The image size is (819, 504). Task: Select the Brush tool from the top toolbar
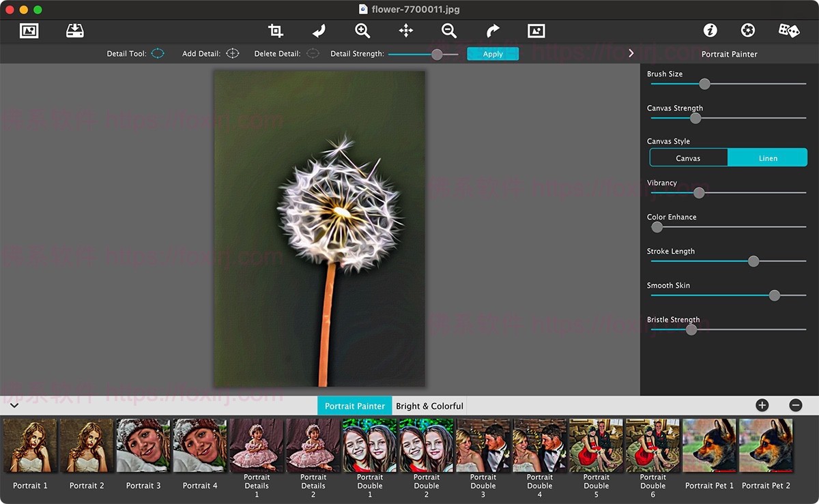point(319,31)
